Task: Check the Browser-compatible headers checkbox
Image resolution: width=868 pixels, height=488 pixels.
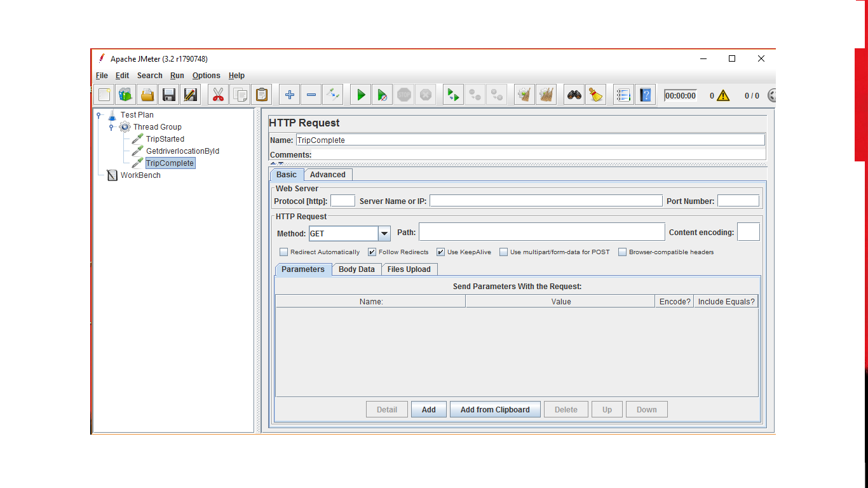Action: click(623, 252)
